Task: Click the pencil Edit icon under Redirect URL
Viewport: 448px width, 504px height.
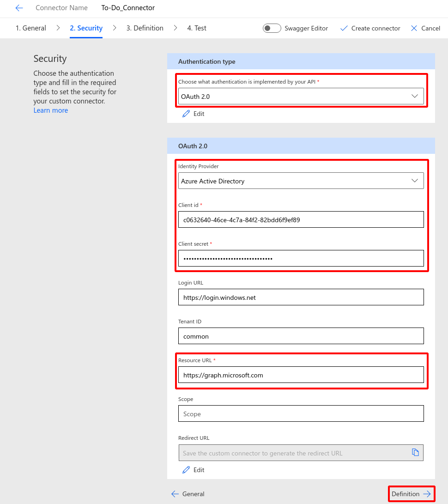Action: point(186,470)
